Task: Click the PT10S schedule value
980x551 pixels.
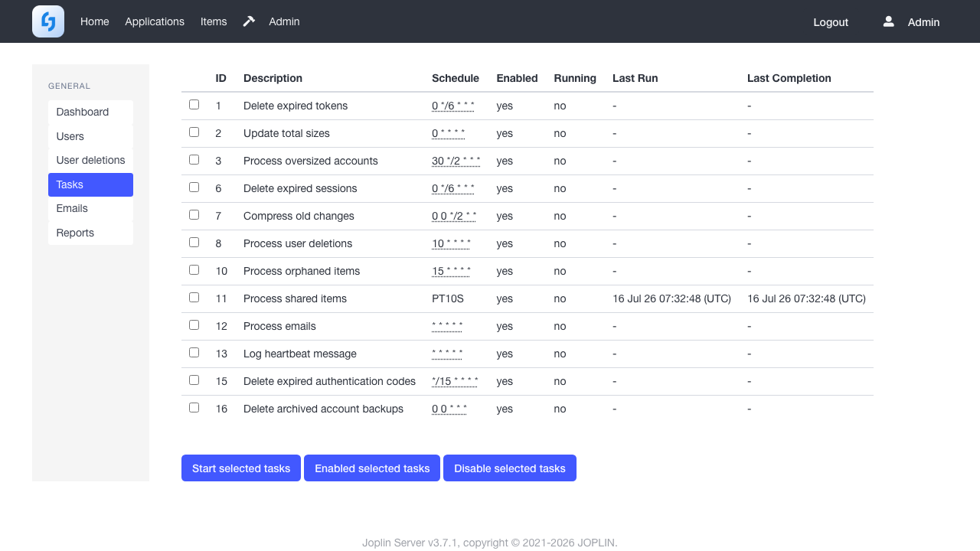Action: 448,298
